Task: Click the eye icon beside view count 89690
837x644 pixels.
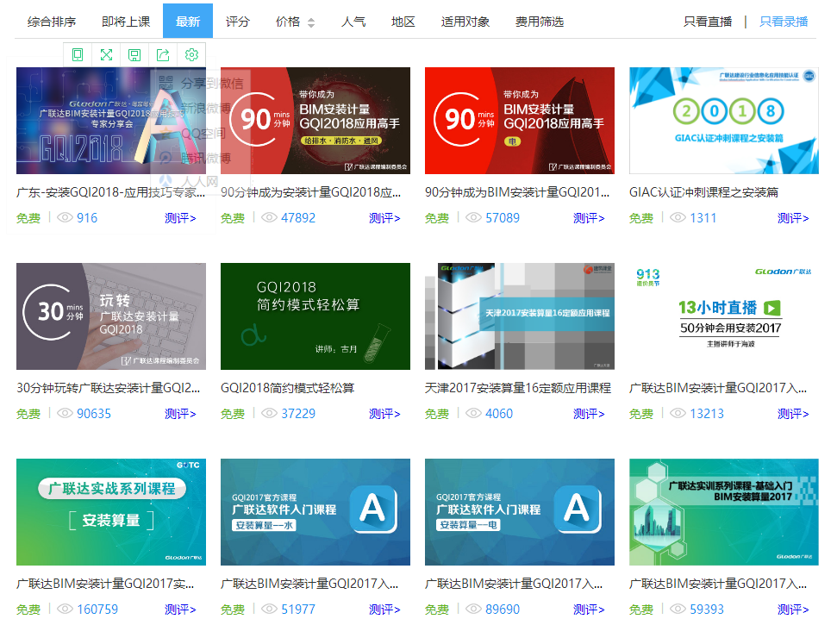Action: point(473,609)
